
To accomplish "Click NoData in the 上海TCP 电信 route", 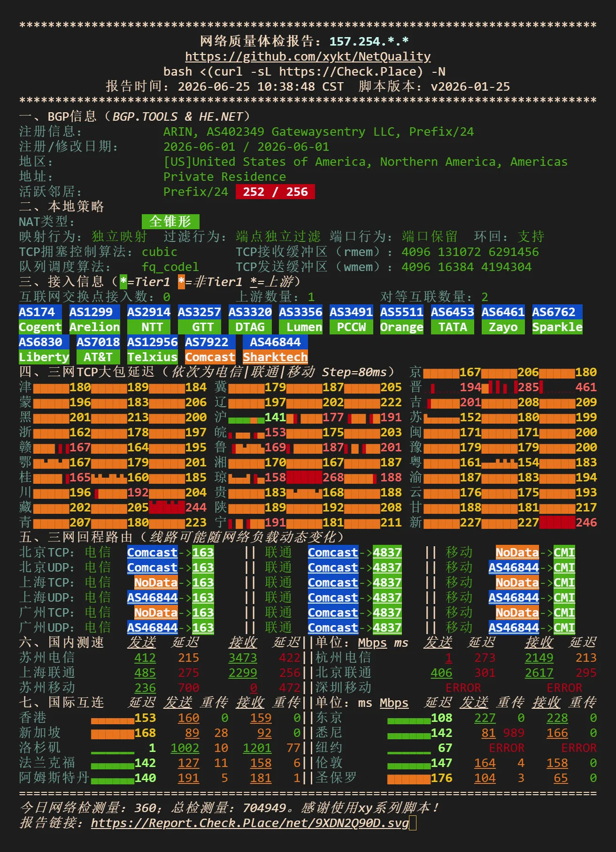I will pos(156,582).
